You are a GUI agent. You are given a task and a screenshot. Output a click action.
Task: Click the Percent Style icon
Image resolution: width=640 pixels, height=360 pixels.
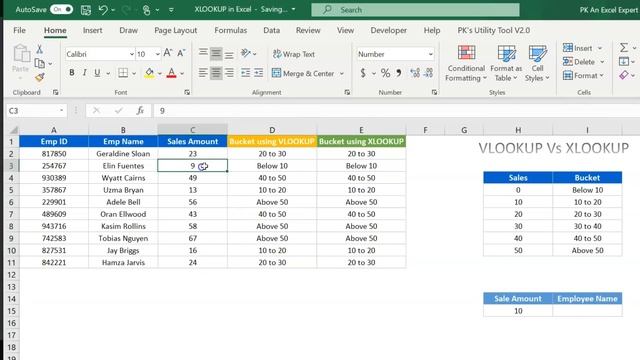[x=385, y=73]
